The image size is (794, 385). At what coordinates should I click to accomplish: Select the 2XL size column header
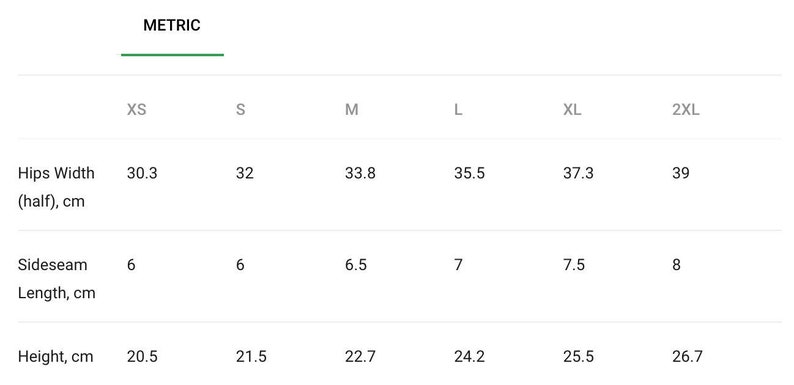click(686, 109)
